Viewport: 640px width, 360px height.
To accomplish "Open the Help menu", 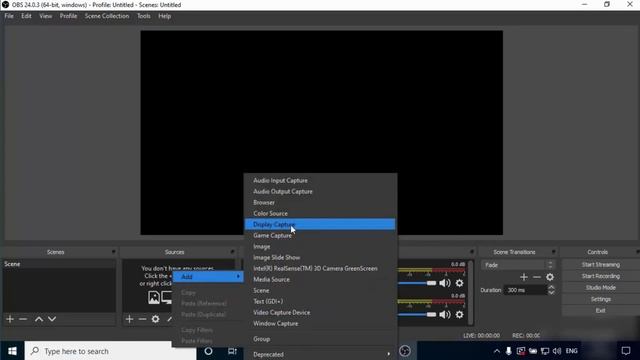I will click(x=164, y=16).
